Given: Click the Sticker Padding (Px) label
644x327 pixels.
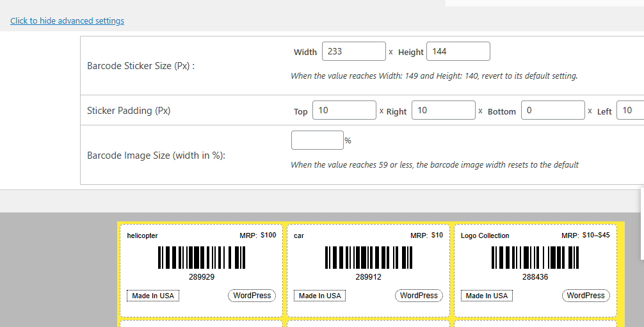Looking at the screenshot, I should (129, 111).
